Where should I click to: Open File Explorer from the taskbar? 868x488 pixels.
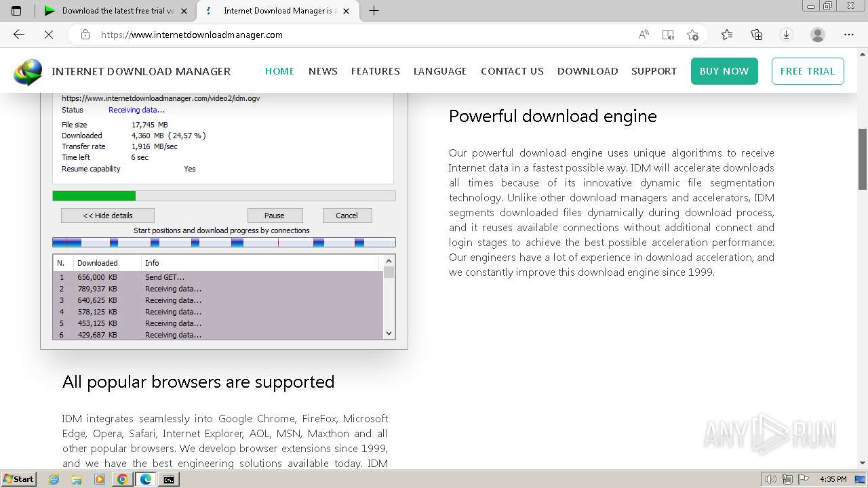pos(77,479)
